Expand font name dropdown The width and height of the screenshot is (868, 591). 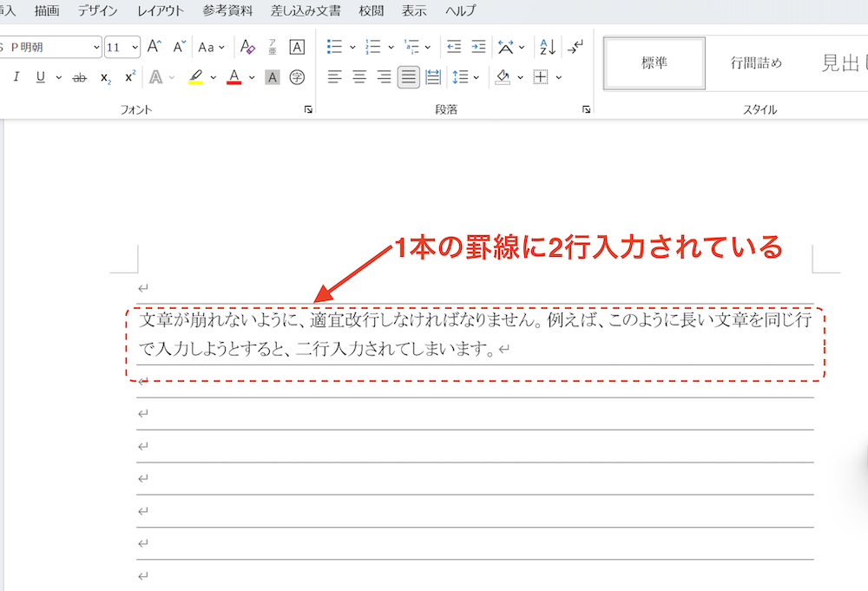click(x=96, y=48)
